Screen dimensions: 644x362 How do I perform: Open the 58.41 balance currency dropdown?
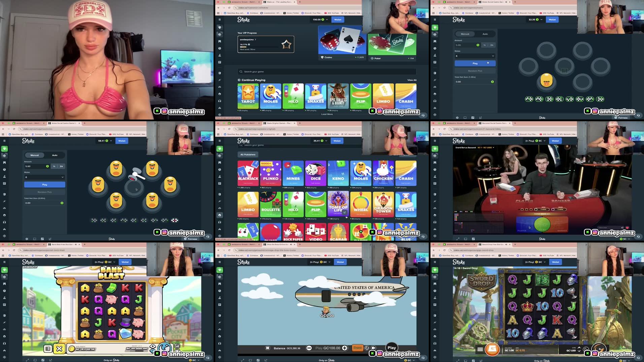104,141
